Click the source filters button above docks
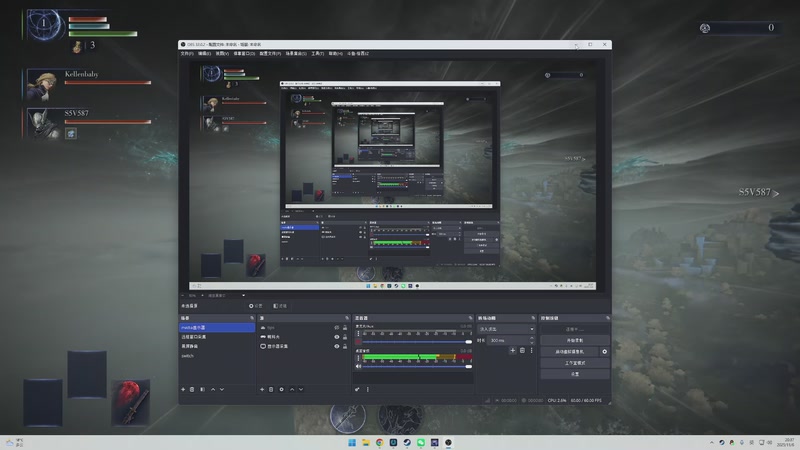The image size is (800, 450). coord(280,306)
